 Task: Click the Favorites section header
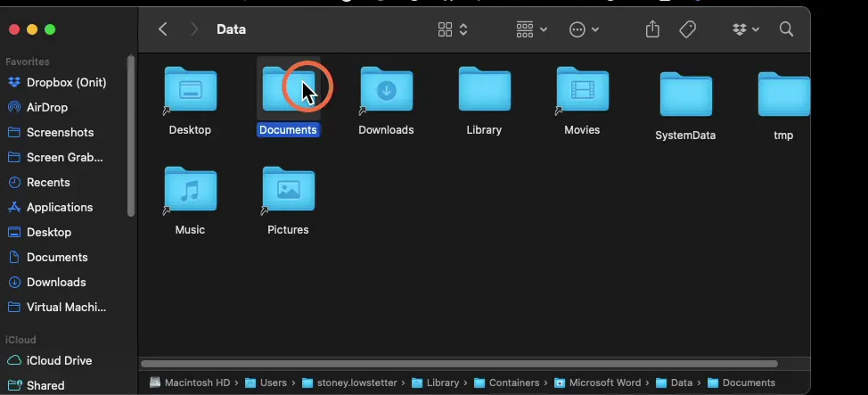click(27, 62)
